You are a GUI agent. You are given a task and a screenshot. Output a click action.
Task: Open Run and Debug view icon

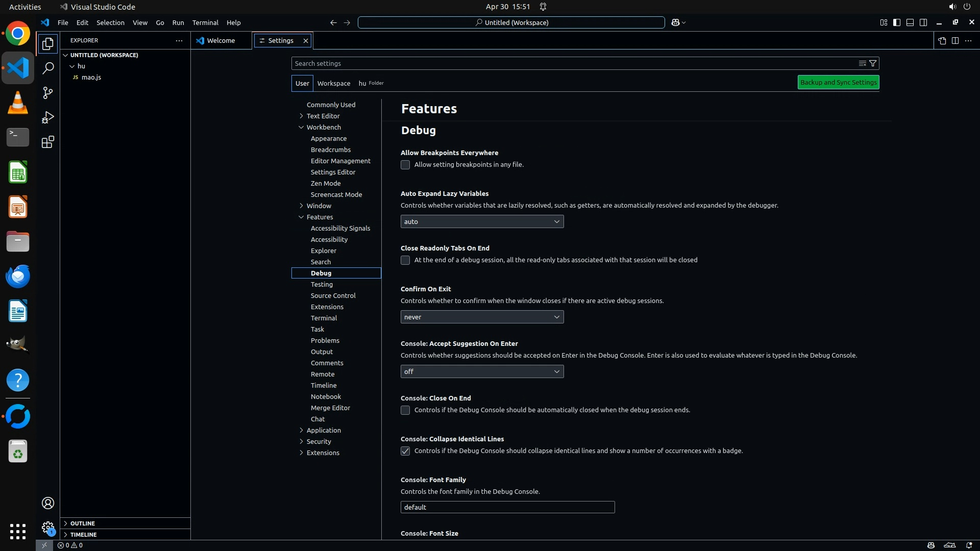coord(48,117)
